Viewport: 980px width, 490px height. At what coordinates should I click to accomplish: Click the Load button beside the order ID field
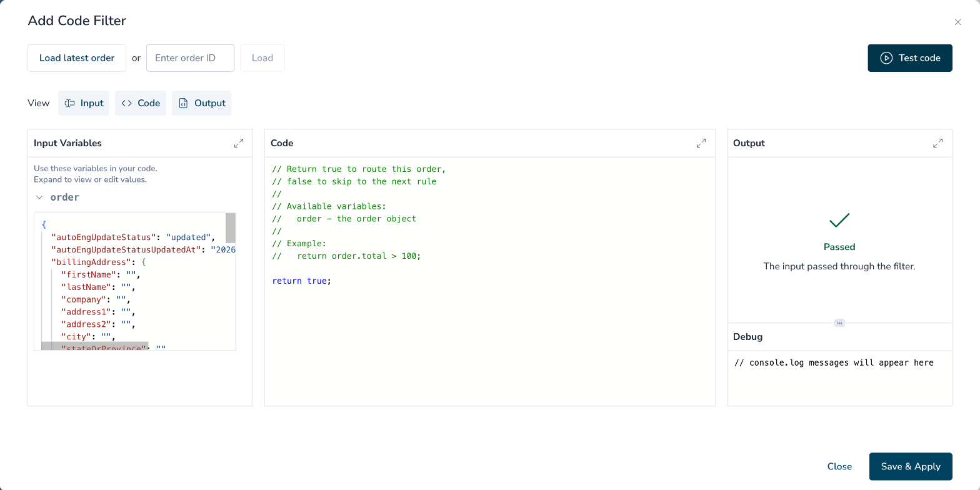click(x=262, y=58)
